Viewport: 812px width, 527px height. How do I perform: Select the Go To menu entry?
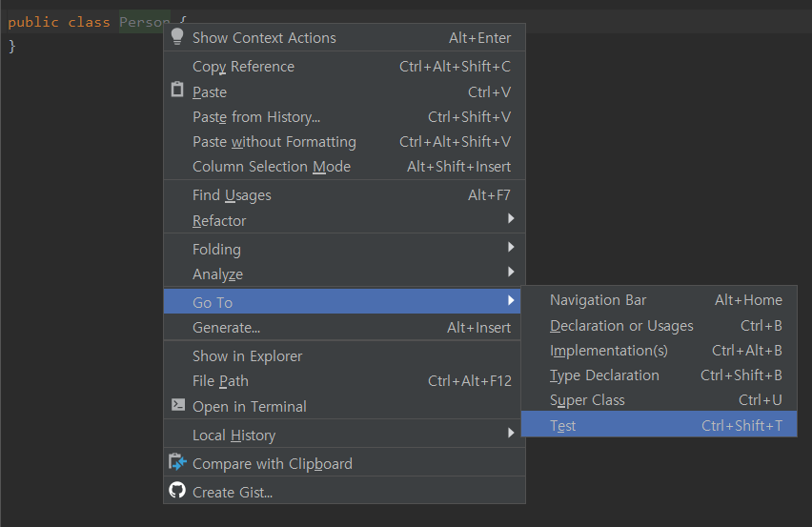coord(342,301)
